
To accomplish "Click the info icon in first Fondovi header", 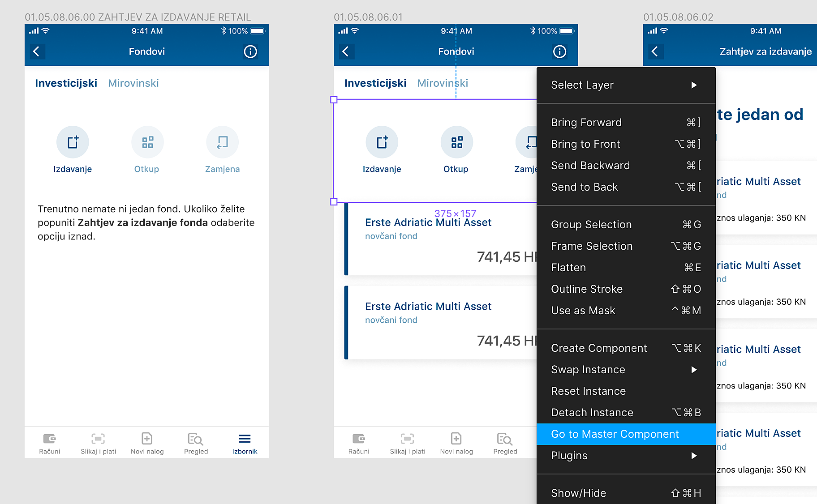I will pyautogui.click(x=250, y=51).
